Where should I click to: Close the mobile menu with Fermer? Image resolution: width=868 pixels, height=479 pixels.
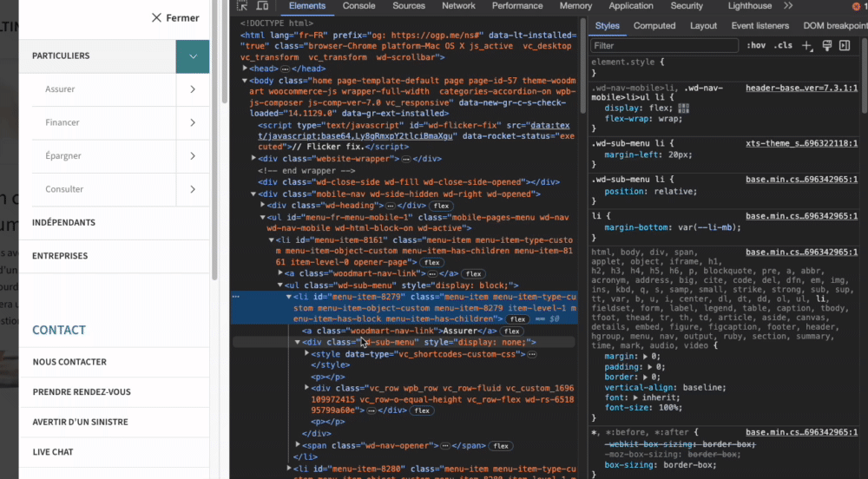175,17
